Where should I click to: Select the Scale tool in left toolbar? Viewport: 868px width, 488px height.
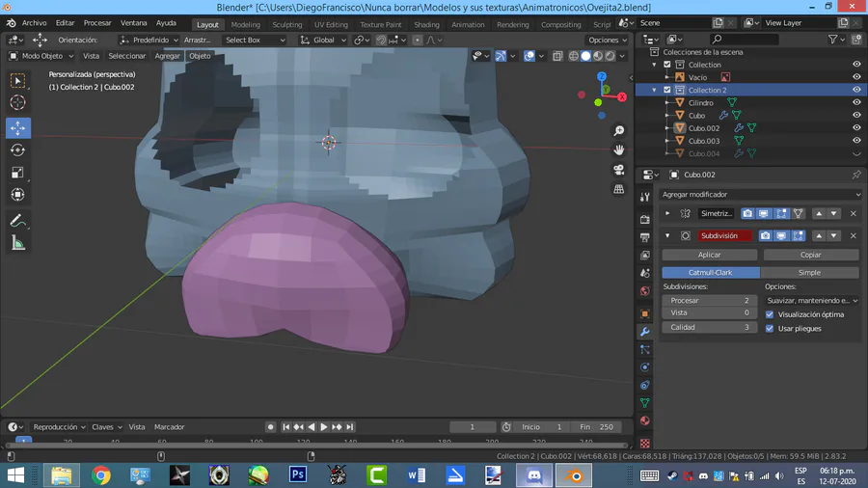pyautogui.click(x=17, y=173)
